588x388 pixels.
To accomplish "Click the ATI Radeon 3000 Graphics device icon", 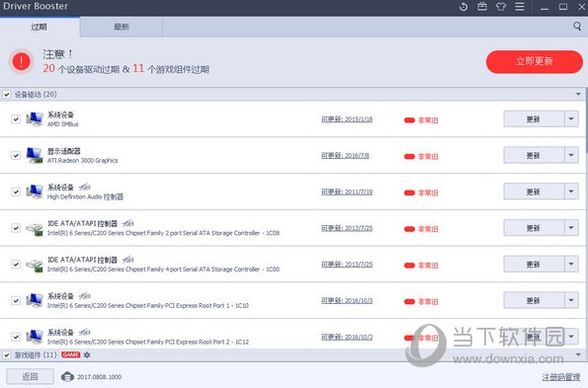I will [35, 155].
